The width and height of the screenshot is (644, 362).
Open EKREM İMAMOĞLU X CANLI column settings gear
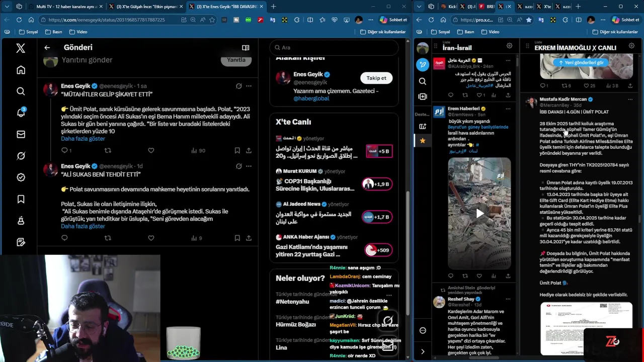click(631, 46)
